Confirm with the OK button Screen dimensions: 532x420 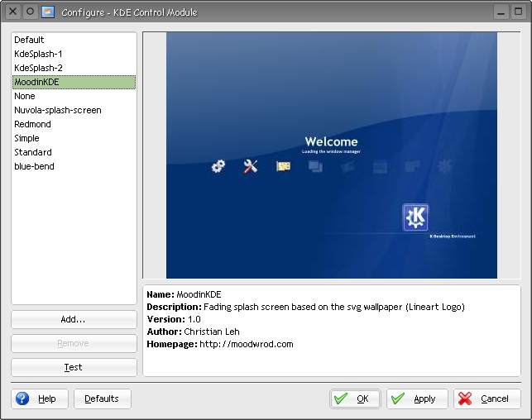355,399
